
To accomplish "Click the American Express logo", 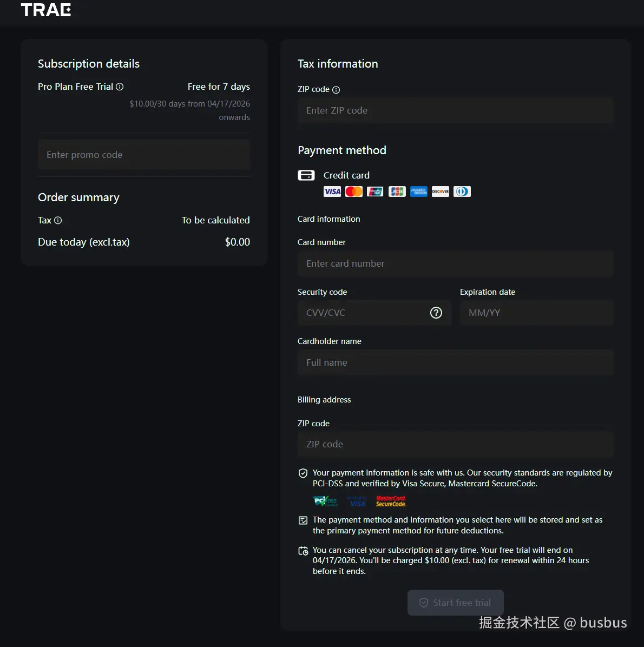I will 419,192.
